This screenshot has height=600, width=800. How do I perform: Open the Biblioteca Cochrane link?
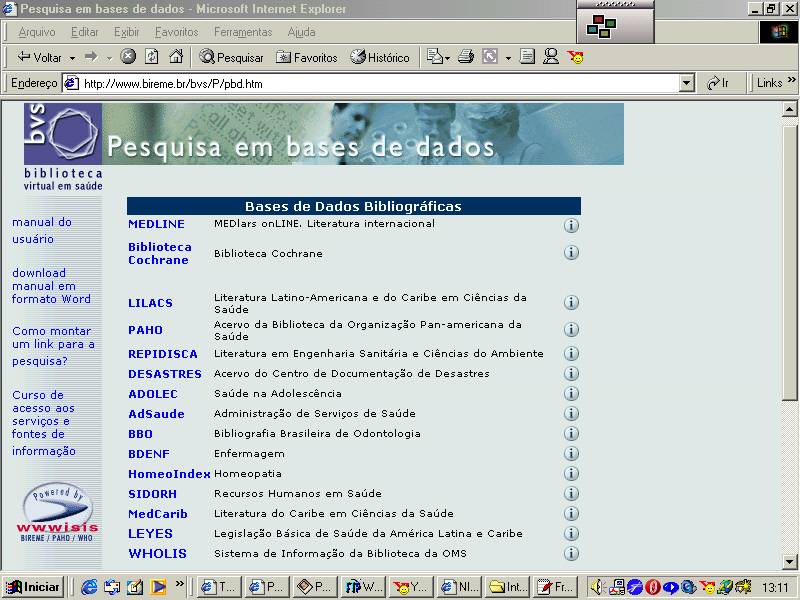pos(160,254)
